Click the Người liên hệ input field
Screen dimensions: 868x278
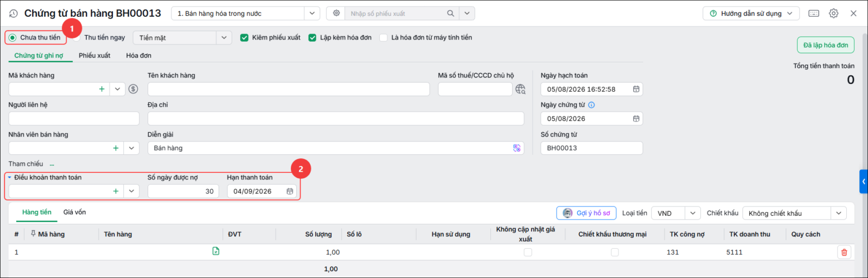pos(74,119)
